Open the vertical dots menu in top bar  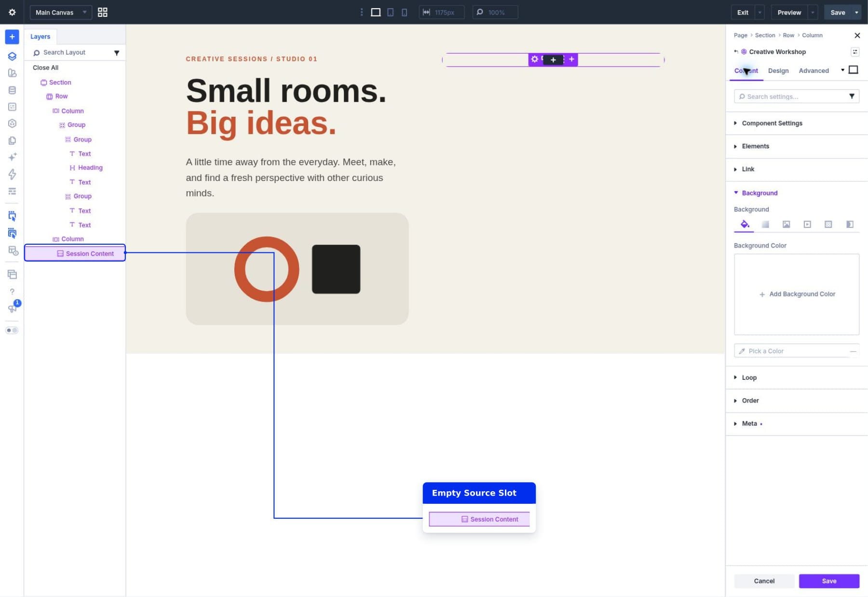[x=361, y=12]
